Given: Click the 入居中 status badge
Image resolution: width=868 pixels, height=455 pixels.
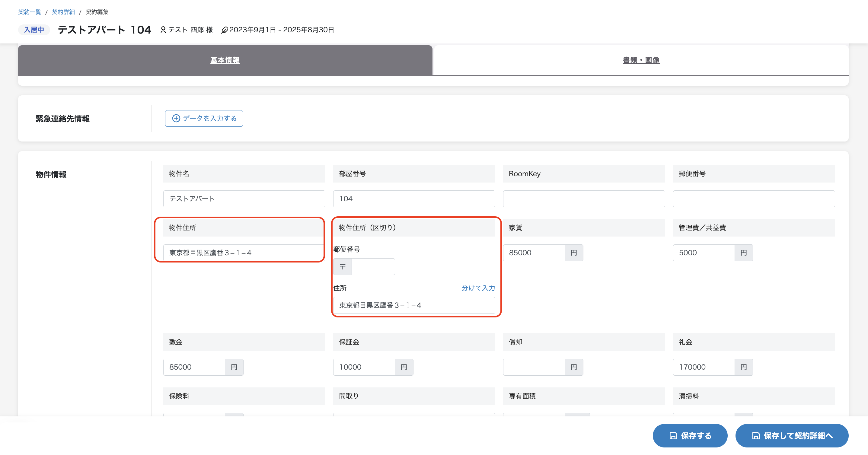Looking at the screenshot, I should pyautogui.click(x=34, y=30).
